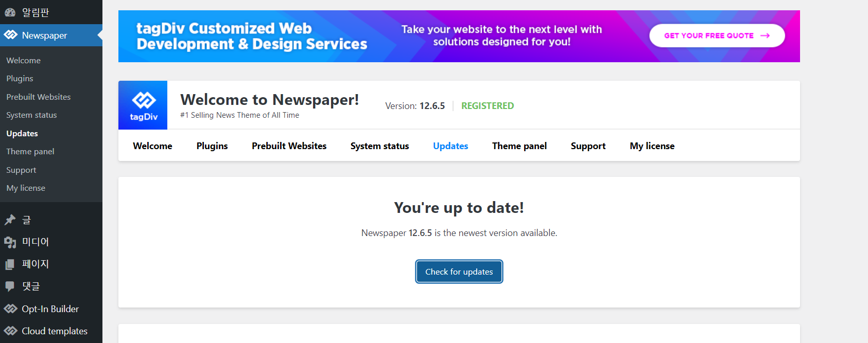Open Support in sidebar submenu

[21, 170]
